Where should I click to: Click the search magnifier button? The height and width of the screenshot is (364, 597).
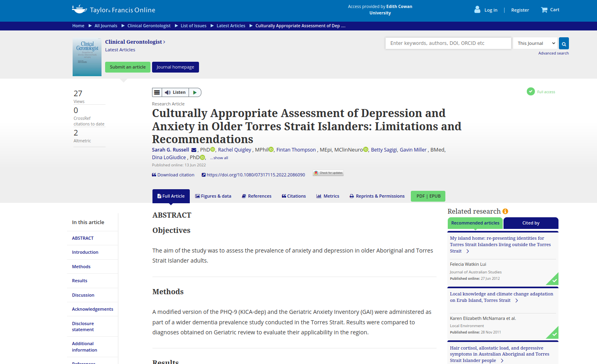point(564,44)
